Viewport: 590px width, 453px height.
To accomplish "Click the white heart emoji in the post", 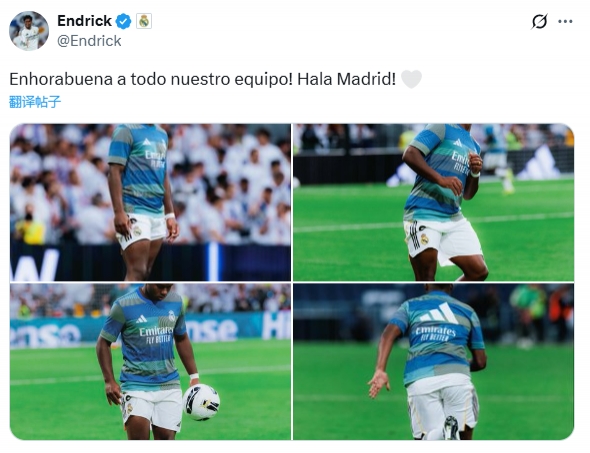I will point(411,79).
